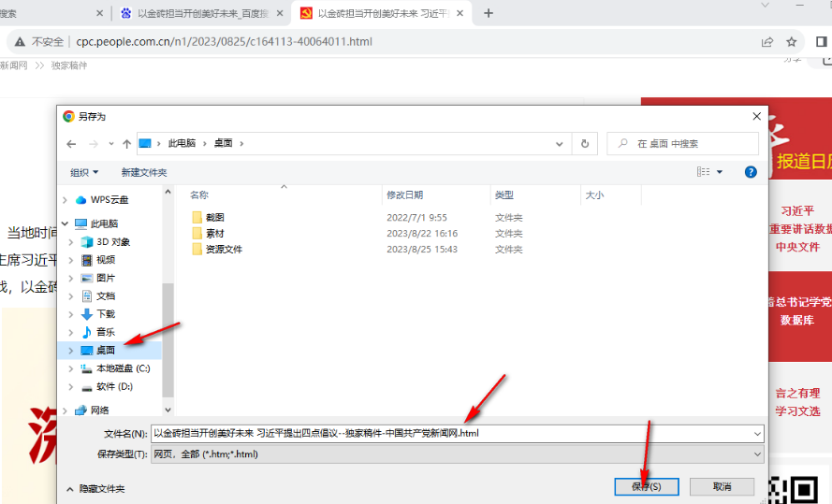Go up one folder level arrow
Screen dimensions: 832x504
click(127, 144)
